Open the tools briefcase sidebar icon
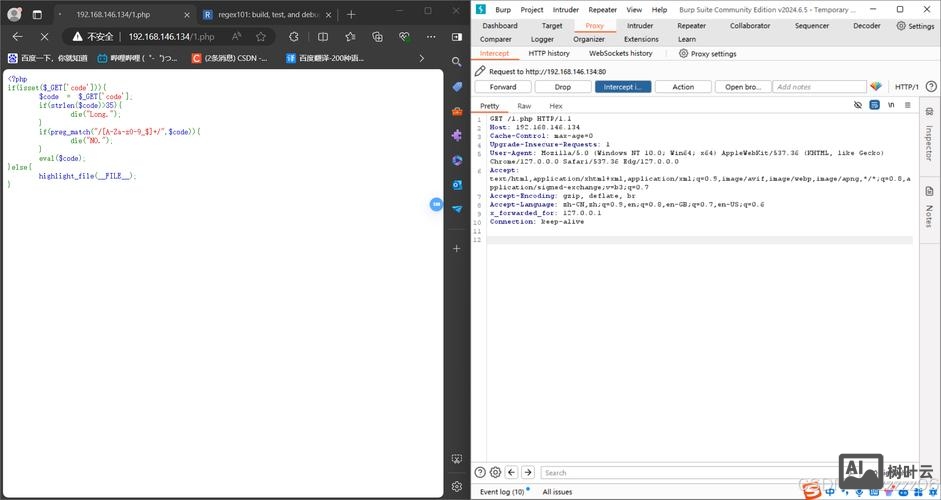Image resolution: width=941 pixels, height=500 pixels. tap(457, 112)
